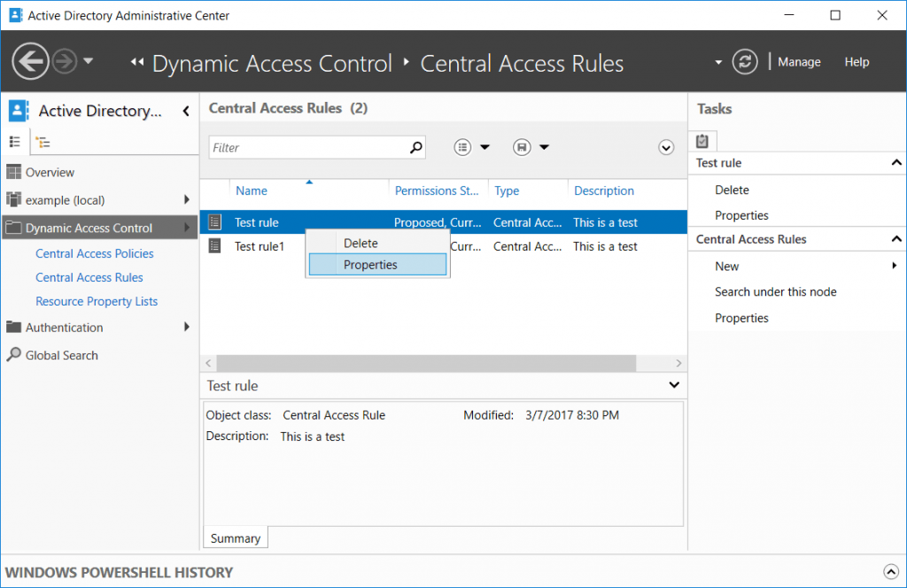Open Central Access Policies link
This screenshot has height=588, width=907.
[94, 253]
